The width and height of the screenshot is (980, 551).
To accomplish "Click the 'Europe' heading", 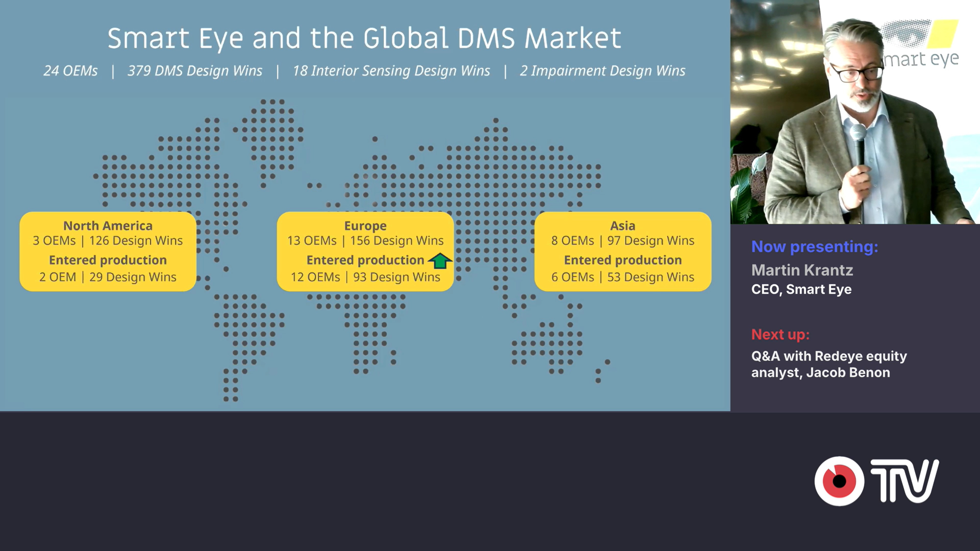I will [365, 226].
